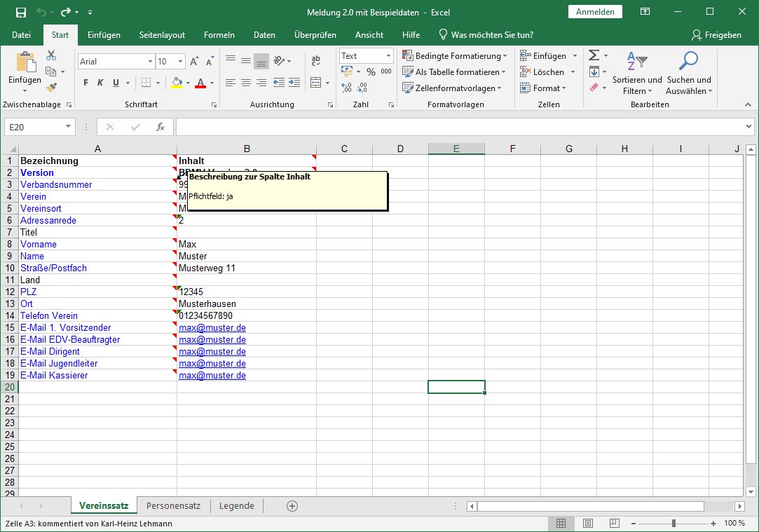The width and height of the screenshot is (759, 532).
Task: Remove a decimal place
Action: [x=362, y=88]
